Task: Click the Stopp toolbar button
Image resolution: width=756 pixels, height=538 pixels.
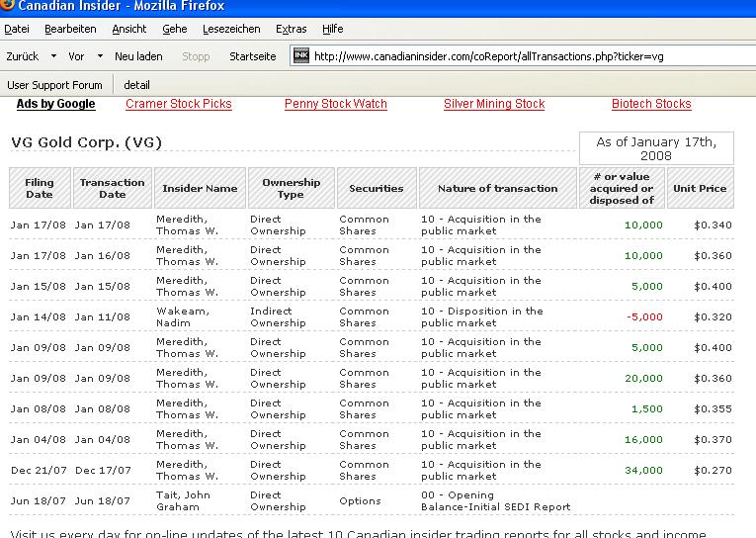Action: click(x=196, y=56)
